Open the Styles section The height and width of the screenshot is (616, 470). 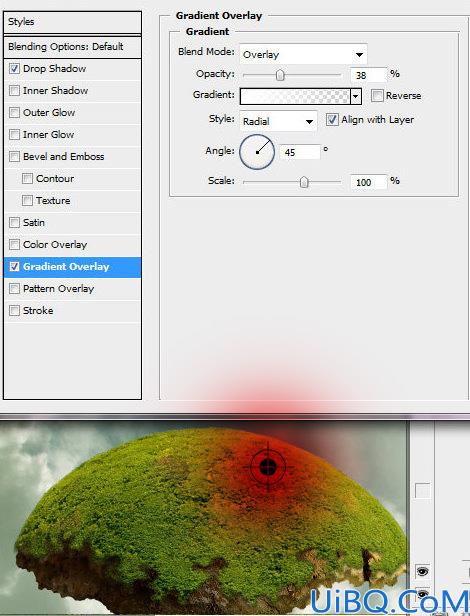pos(72,22)
